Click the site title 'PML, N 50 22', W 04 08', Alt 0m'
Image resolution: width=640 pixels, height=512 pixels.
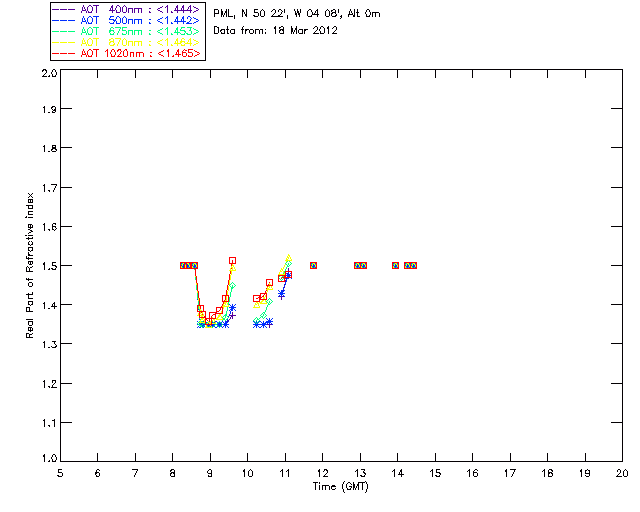click(x=297, y=14)
